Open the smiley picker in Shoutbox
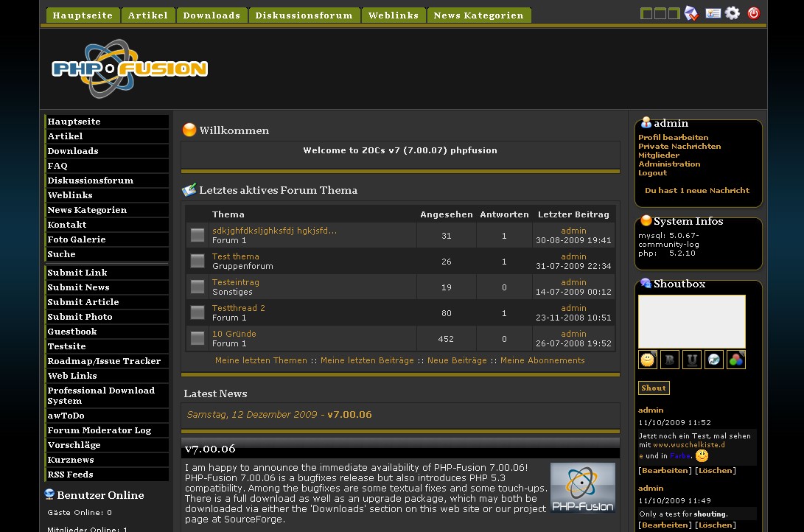Image resolution: width=804 pixels, height=532 pixels. [648, 360]
